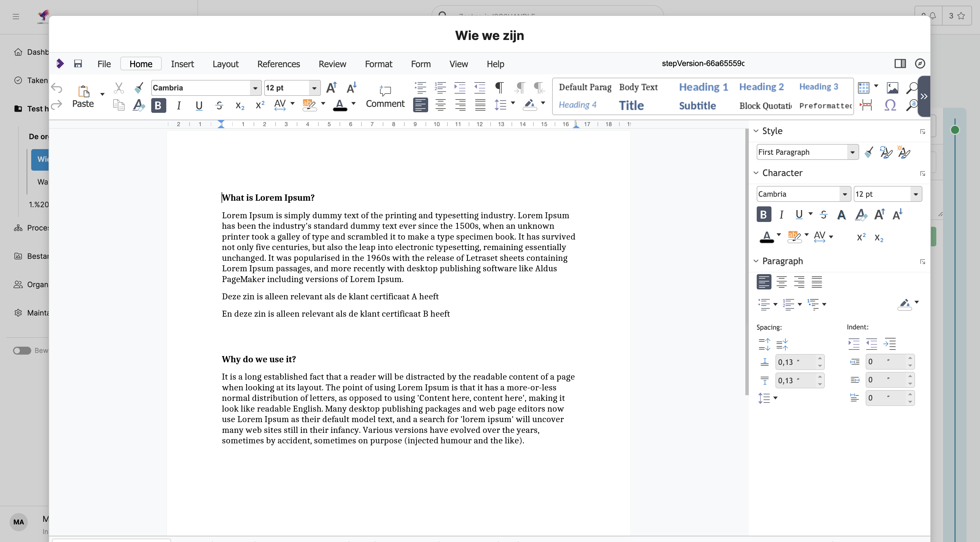Viewport: 980px width, 542px height.
Task: Increase font size with toolbar icon
Action: [332, 88]
